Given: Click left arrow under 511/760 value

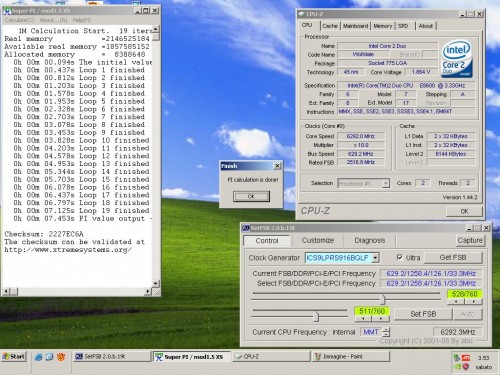Looking at the screenshot, I should (x=363, y=319).
